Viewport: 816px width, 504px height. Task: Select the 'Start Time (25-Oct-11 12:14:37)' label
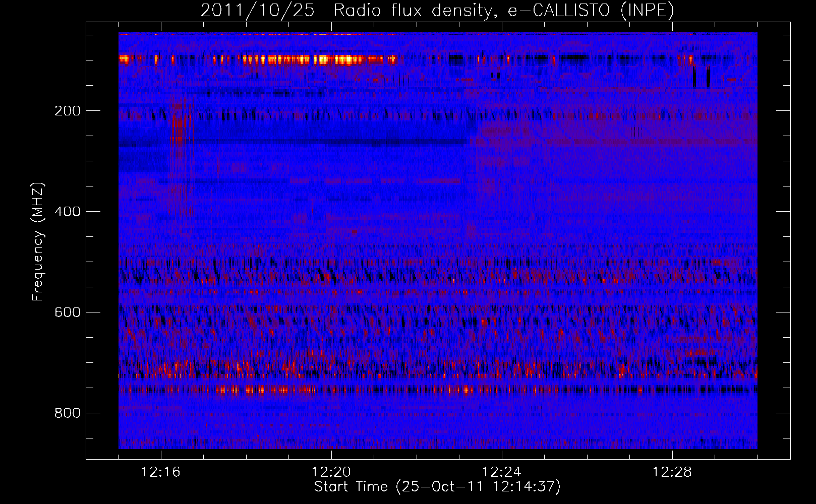pyautogui.click(x=437, y=487)
